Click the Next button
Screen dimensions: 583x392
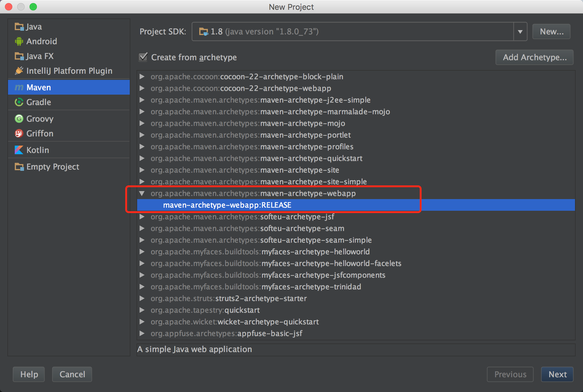click(x=557, y=374)
